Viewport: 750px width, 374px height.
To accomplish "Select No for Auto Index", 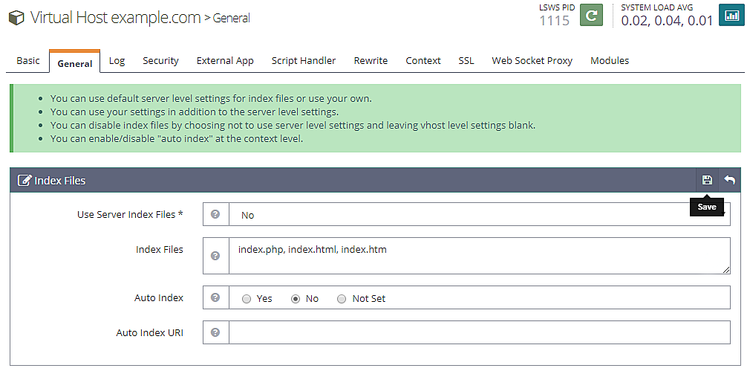I will coord(295,299).
